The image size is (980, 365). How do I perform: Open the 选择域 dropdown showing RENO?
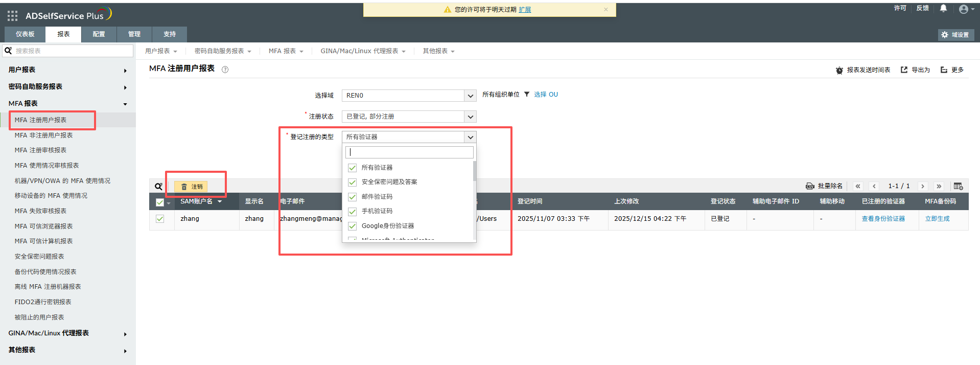(x=409, y=96)
